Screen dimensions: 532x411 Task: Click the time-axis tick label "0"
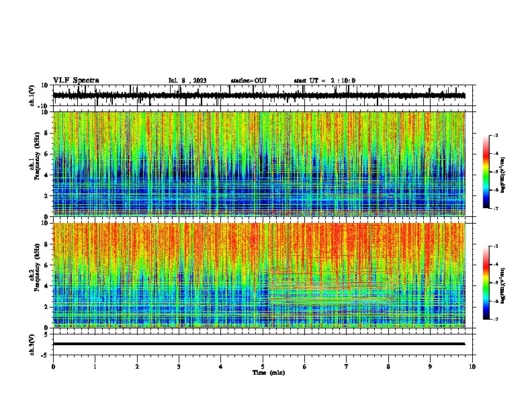tap(53, 367)
